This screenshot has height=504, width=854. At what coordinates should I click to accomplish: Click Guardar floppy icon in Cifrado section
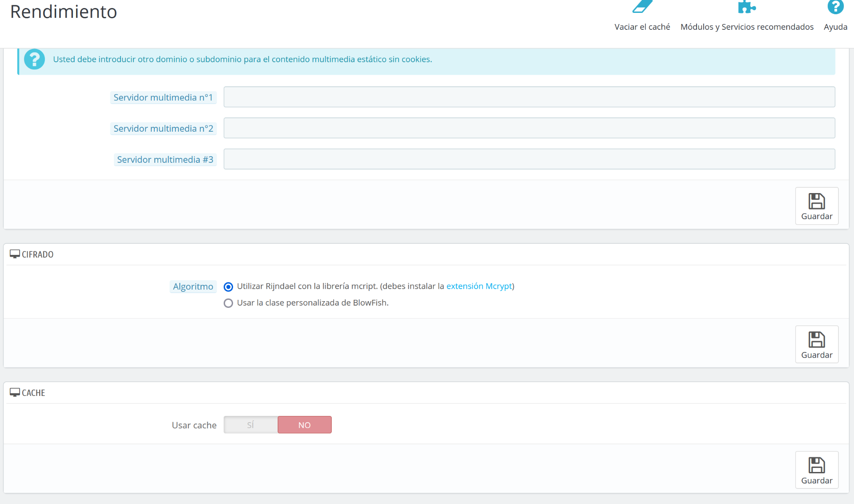click(816, 340)
